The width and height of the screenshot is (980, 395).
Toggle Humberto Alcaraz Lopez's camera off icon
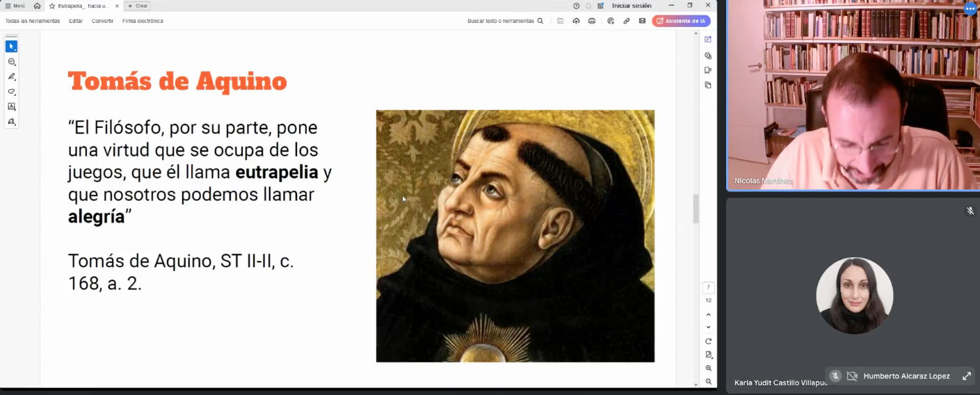click(x=852, y=376)
